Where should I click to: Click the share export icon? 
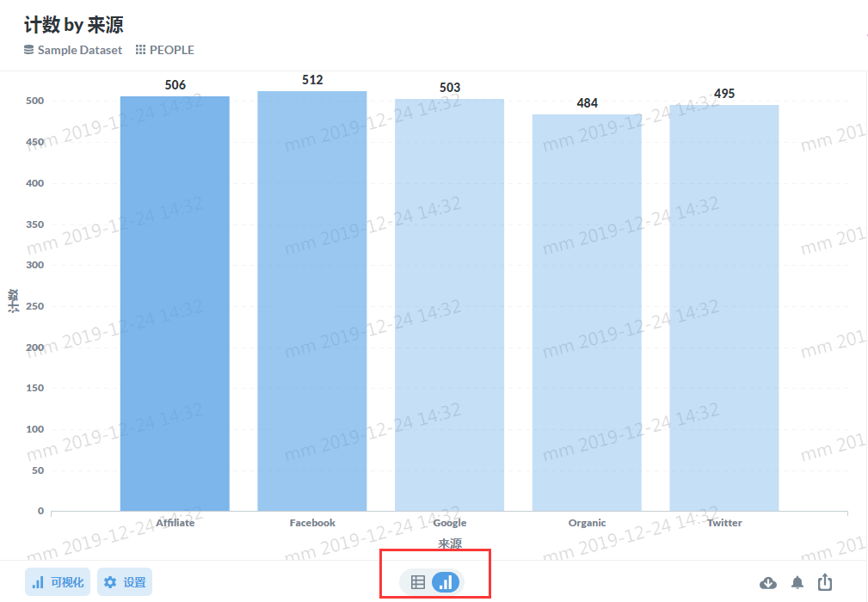pyautogui.click(x=825, y=582)
